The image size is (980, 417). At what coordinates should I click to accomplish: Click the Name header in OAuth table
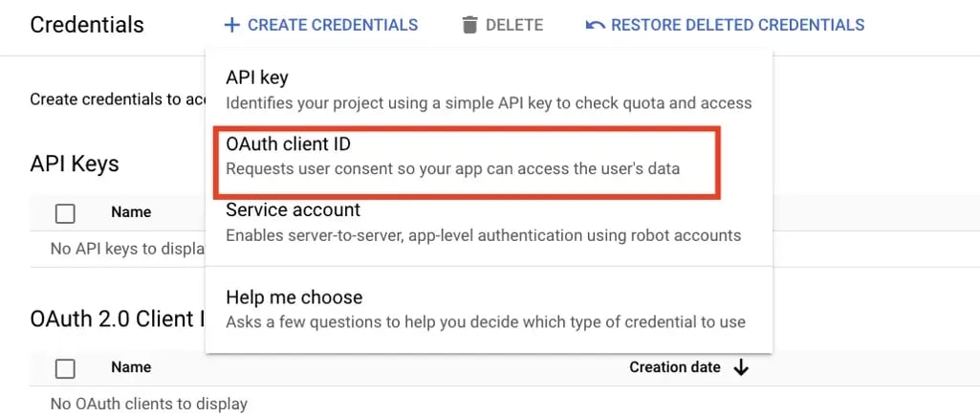coord(131,367)
